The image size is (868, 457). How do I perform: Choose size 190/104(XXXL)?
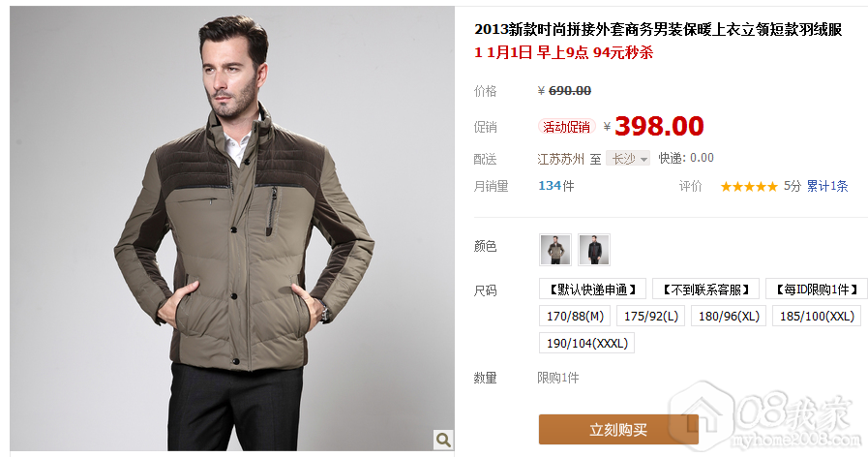click(x=586, y=343)
